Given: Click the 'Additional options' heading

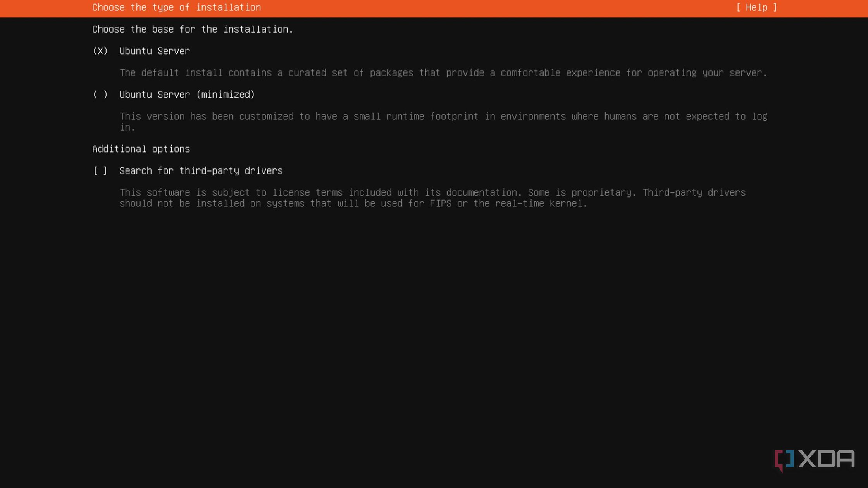Looking at the screenshot, I should pos(141,149).
